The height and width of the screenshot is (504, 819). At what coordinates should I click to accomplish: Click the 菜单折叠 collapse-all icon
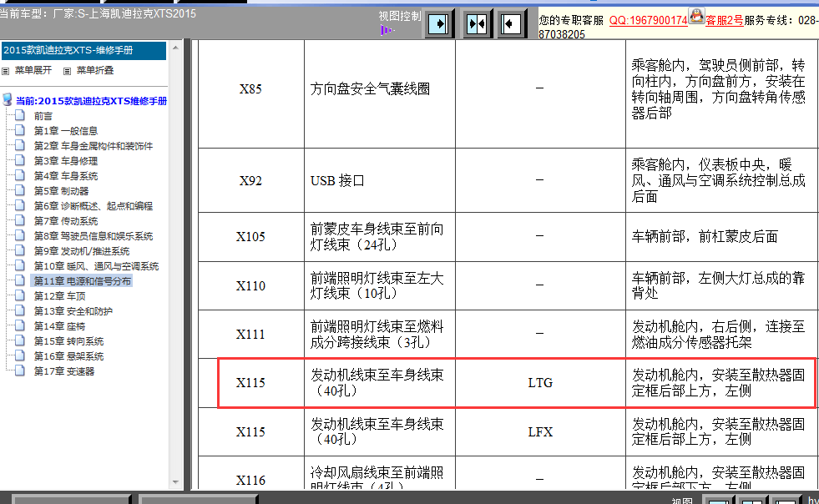pyautogui.click(x=67, y=71)
